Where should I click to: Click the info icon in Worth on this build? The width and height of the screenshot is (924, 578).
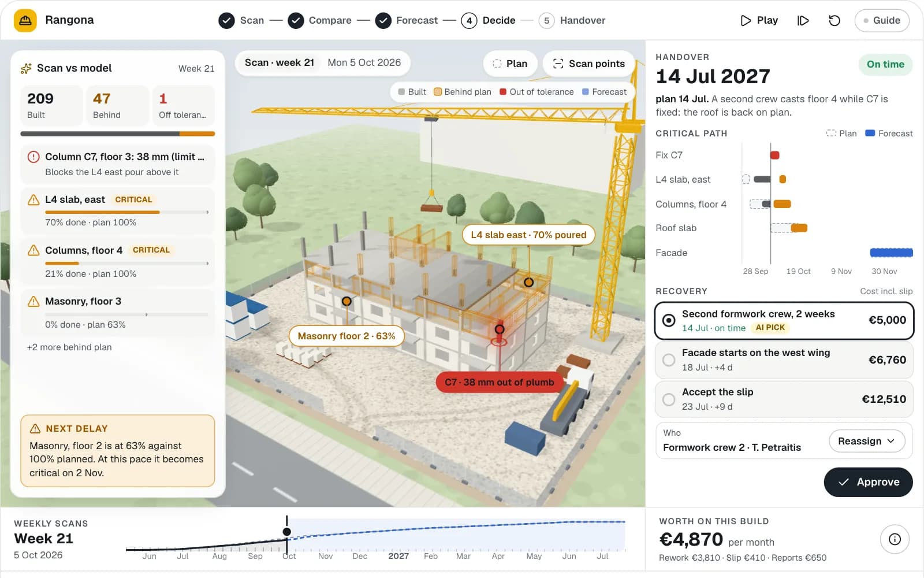(x=895, y=539)
